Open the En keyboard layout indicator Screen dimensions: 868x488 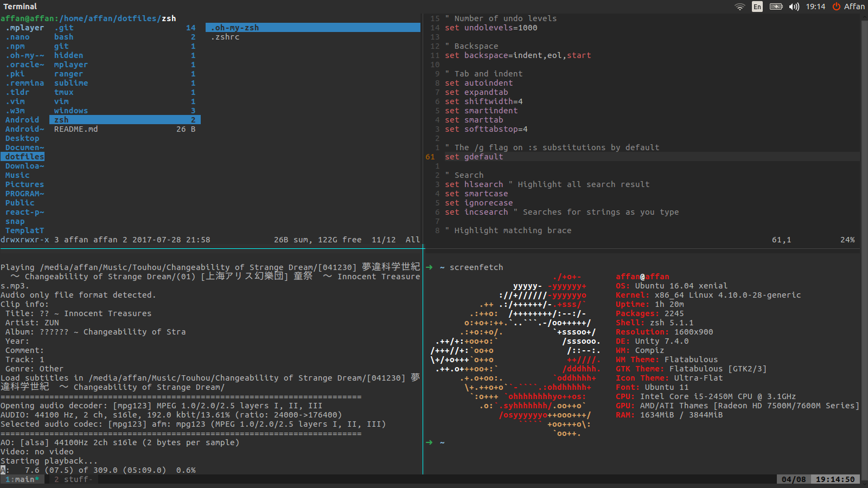tap(757, 7)
